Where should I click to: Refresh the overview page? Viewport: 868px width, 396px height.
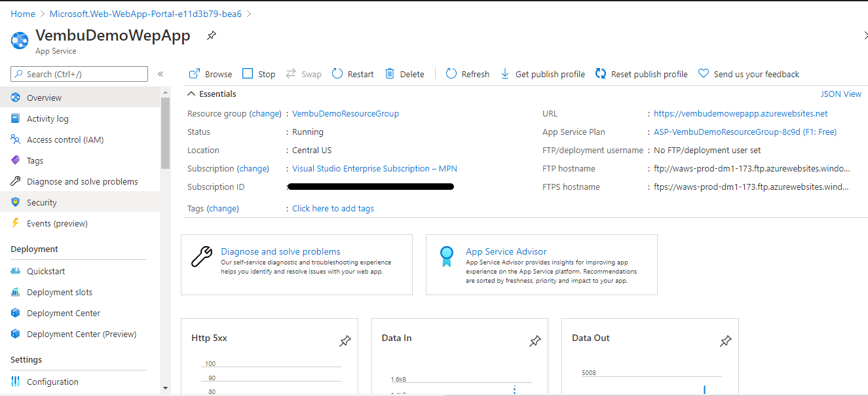click(x=468, y=74)
